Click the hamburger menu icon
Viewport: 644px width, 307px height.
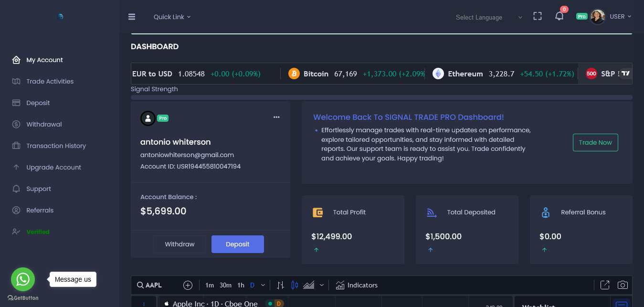click(x=132, y=17)
